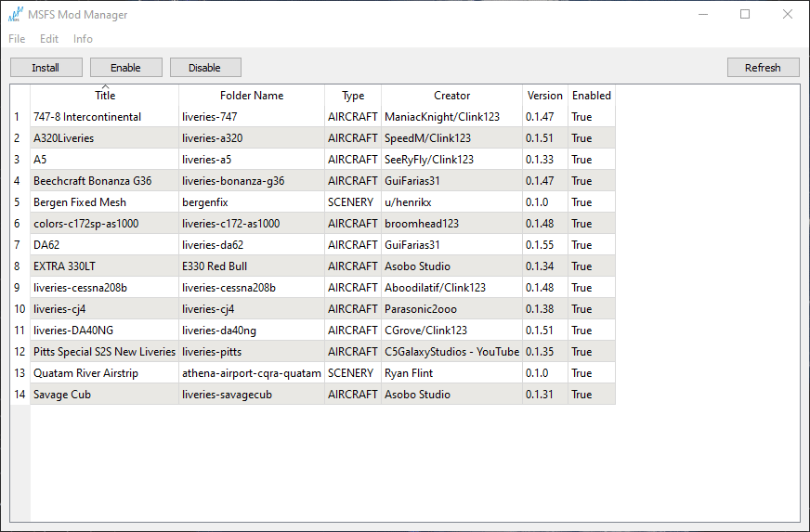This screenshot has height=532, width=810.
Task: Open the Info menu
Action: (x=83, y=39)
